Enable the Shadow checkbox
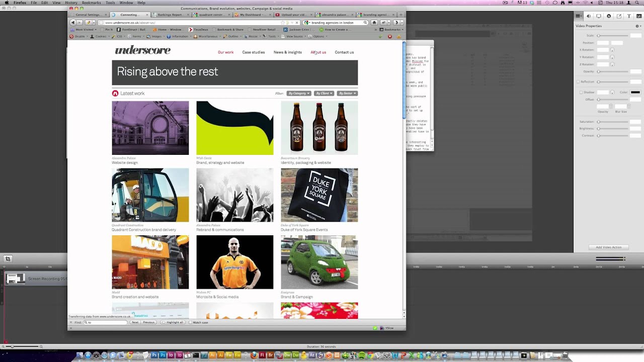Screen dimensions: 644x362 pos(581,92)
